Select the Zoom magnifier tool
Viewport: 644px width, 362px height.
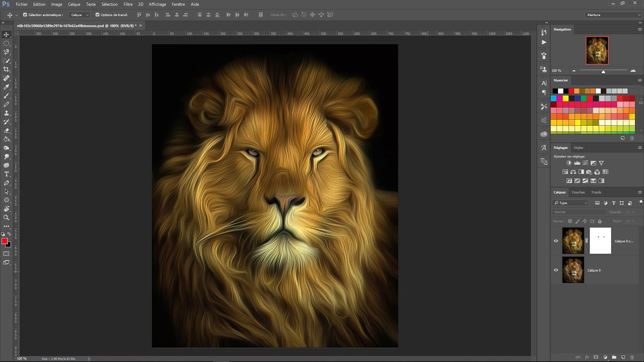[x=7, y=218]
